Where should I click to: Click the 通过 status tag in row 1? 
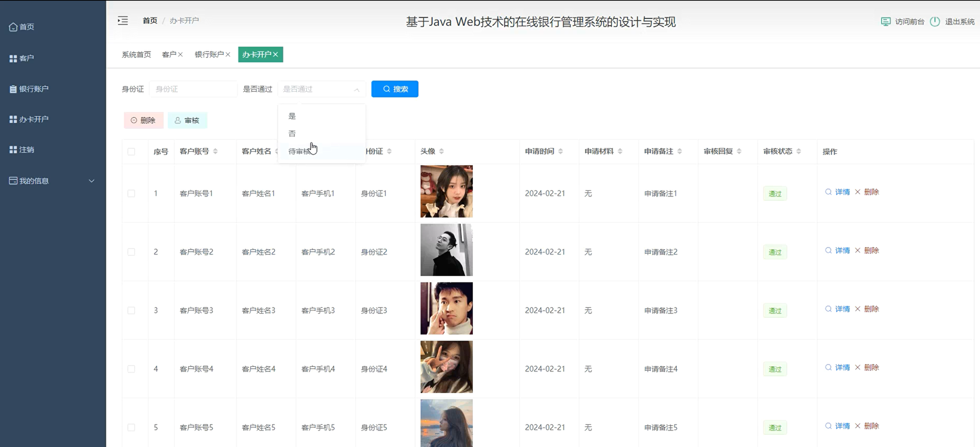[775, 194]
